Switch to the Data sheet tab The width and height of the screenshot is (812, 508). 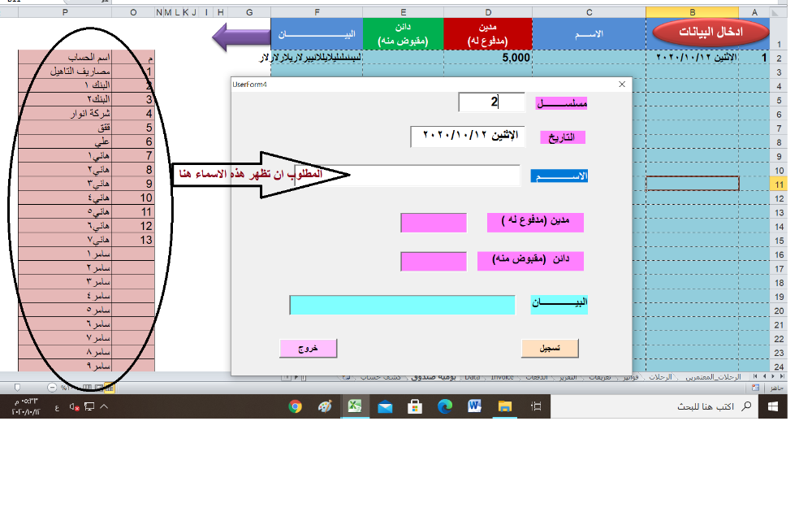coord(473,377)
